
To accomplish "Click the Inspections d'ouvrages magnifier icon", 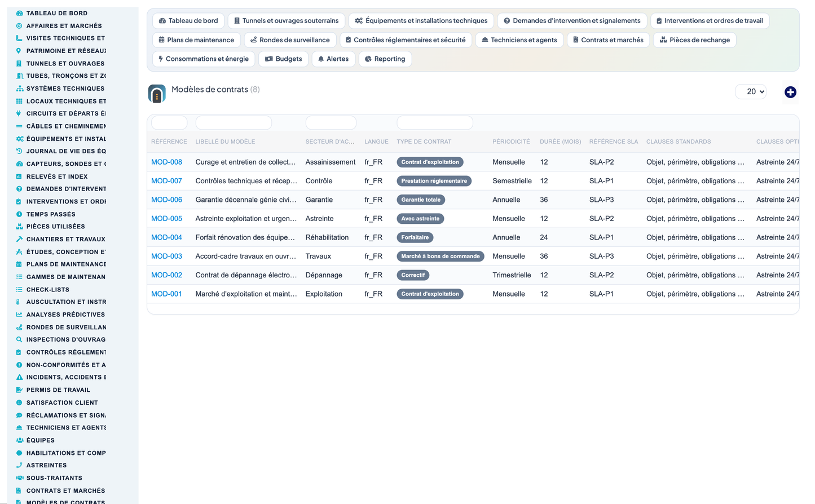I will tap(19, 339).
